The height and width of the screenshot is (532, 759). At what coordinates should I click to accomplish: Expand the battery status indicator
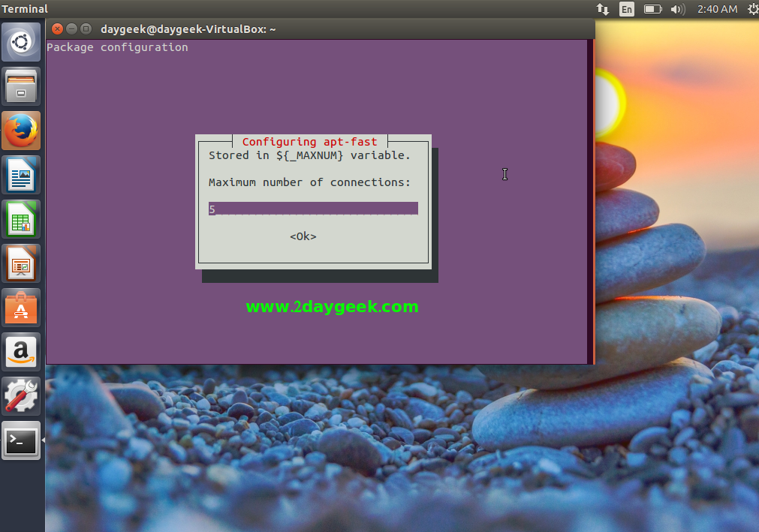click(652, 9)
